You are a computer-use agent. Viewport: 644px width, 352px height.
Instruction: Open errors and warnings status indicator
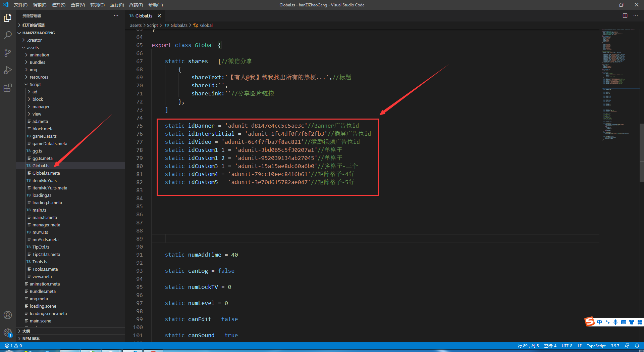pyautogui.click(x=13, y=346)
